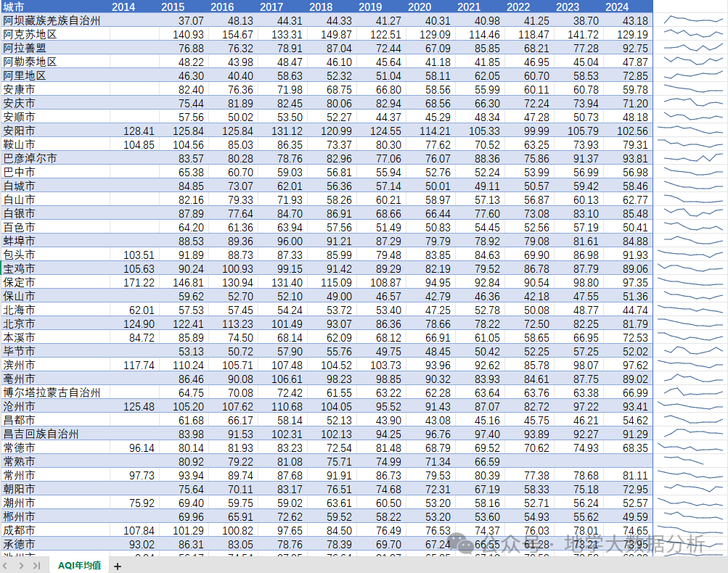
Task: Select the 2024 column header cell
Action: point(628,7)
